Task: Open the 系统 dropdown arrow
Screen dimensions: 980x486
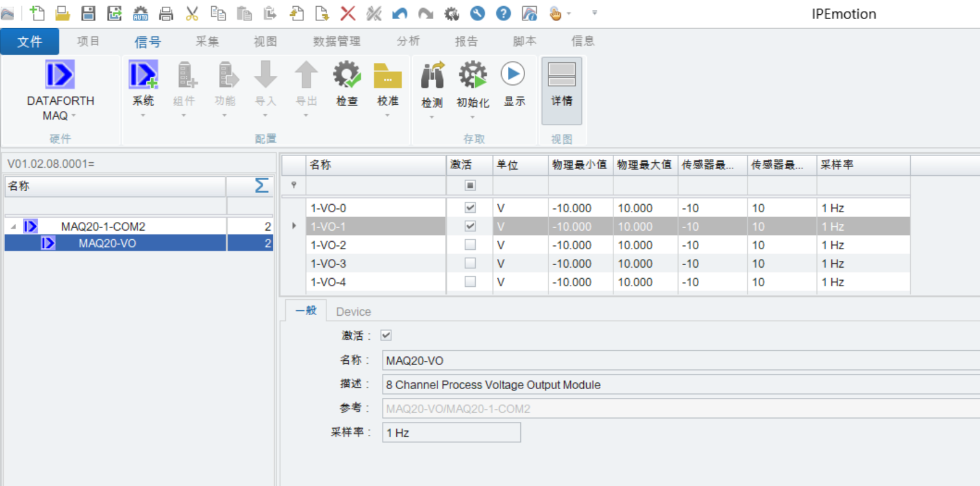Action: 143,115
